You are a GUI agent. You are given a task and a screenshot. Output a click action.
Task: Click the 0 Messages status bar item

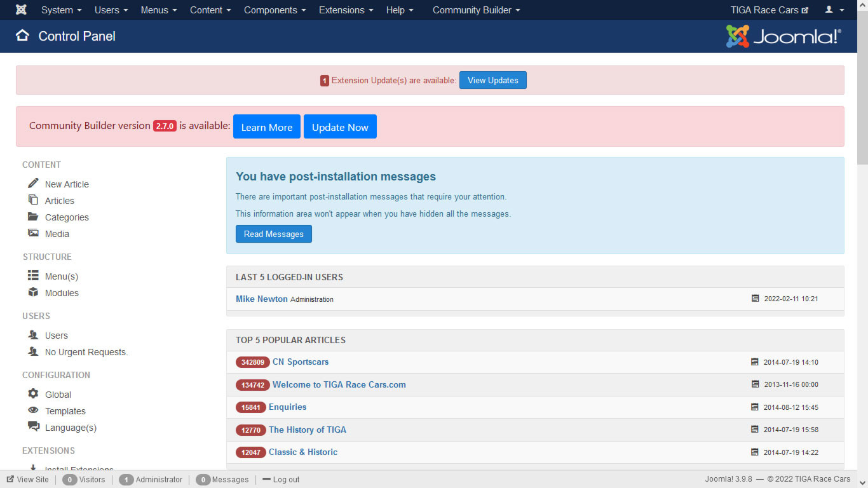coord(222,480)
